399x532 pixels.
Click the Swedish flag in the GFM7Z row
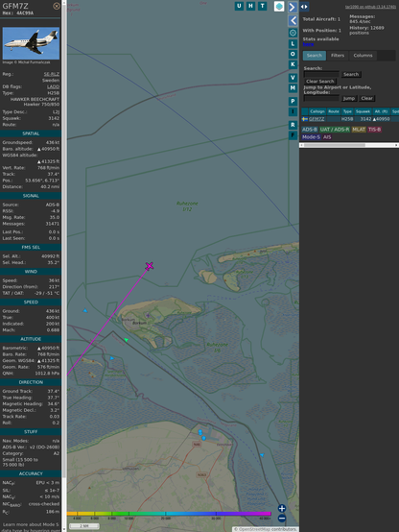(305, 119)
